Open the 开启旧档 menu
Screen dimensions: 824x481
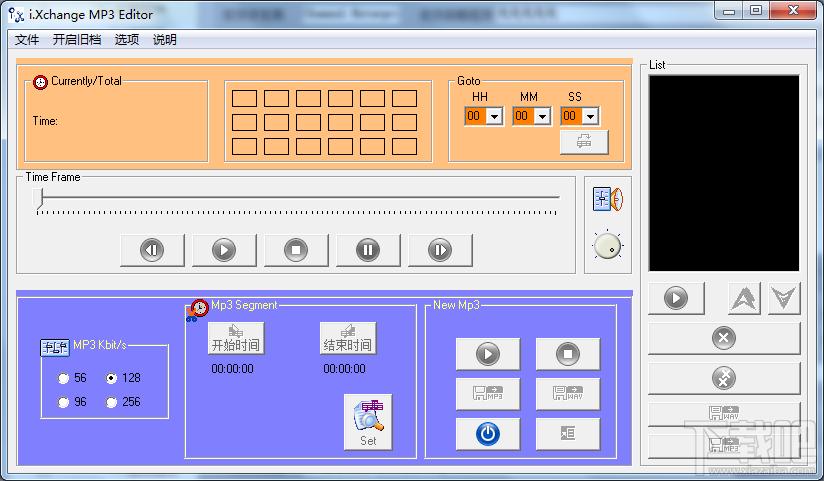[x=77, y=39]
